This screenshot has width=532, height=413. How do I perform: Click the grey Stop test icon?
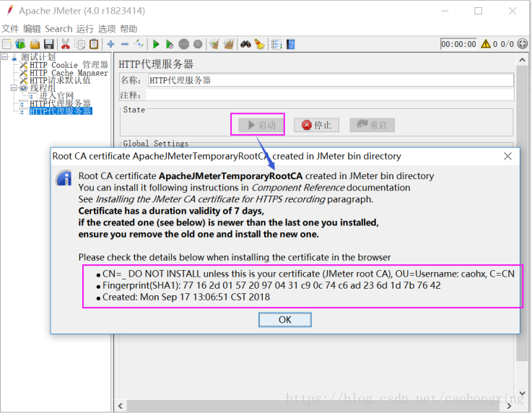click(x=184, y=44)
